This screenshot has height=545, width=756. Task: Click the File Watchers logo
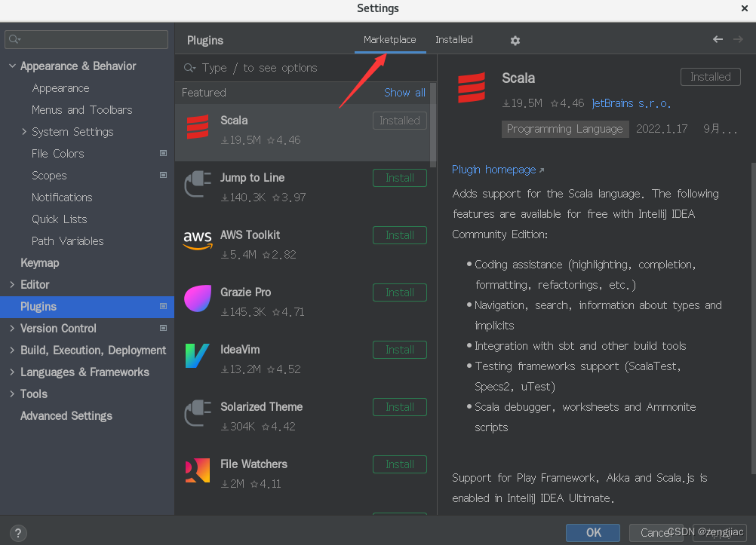click(198, 470)
